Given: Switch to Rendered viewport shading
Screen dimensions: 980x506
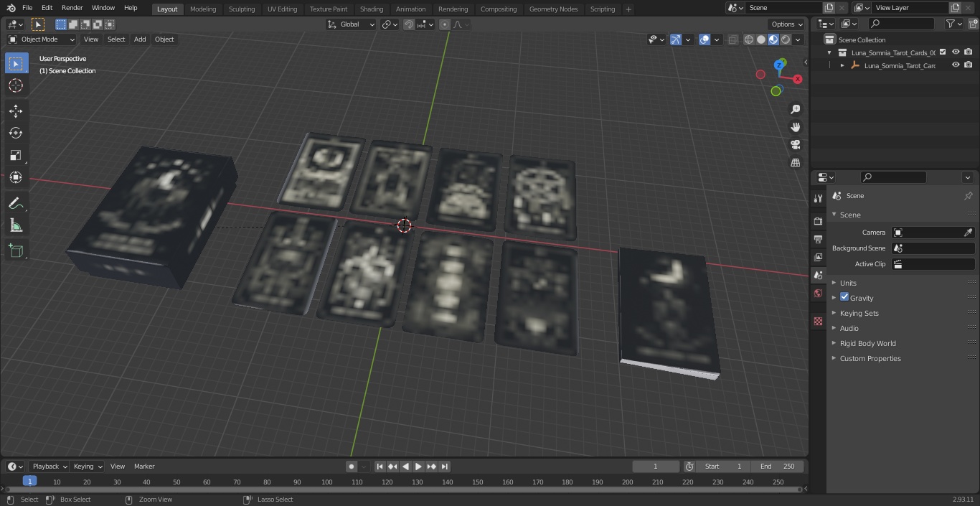Looking at the screenshot, I should (x=786, y=39).
